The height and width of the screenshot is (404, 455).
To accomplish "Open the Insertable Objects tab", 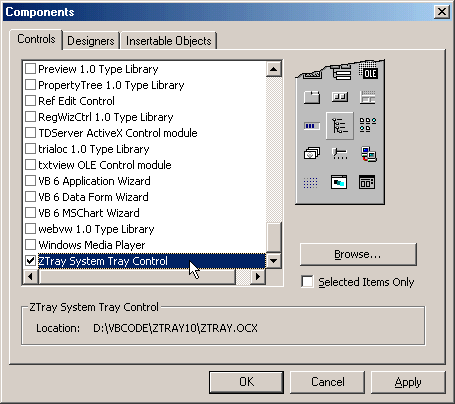I will (169, 41).
